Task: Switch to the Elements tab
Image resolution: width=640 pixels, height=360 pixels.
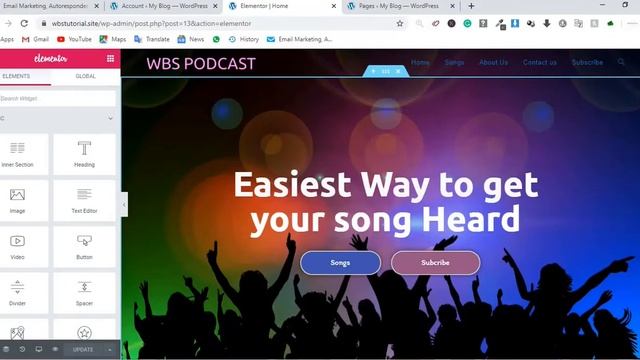Action: (16, 76)
